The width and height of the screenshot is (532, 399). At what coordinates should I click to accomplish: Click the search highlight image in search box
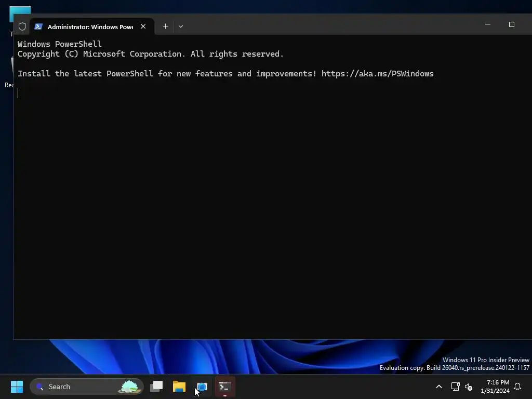click(x=129, y=387)
